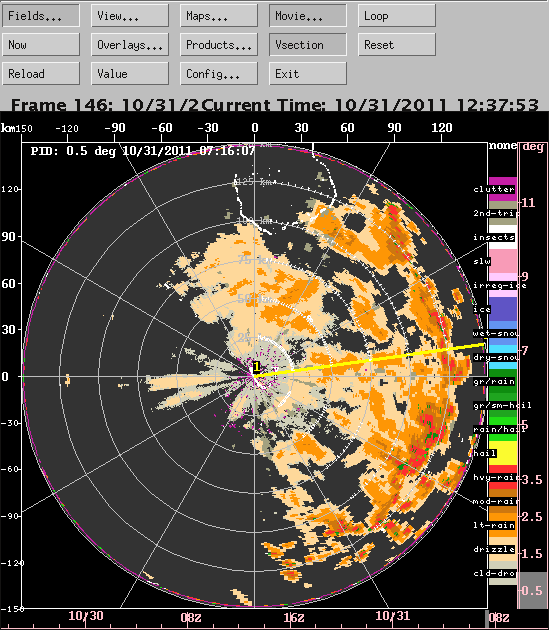Jump to 10/31 on the time axis

click(x=393, y=616)
